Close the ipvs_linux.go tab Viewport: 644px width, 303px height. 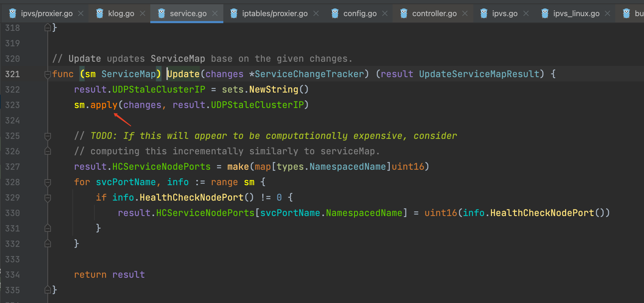point(607,13)
